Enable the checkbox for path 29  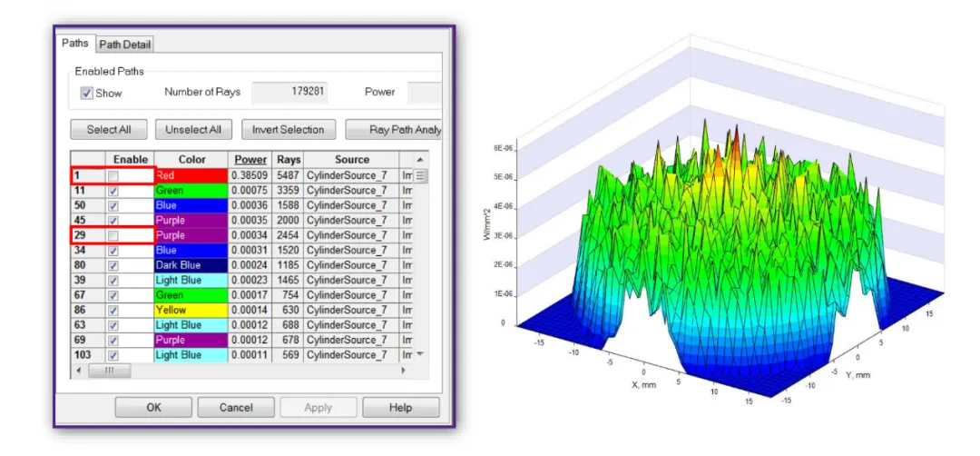(113, 235)
